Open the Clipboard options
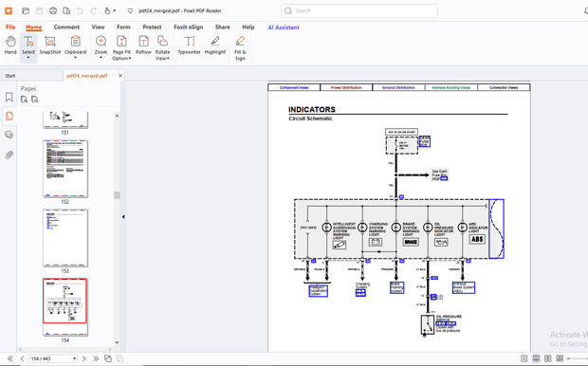 [x=75, y=47]
